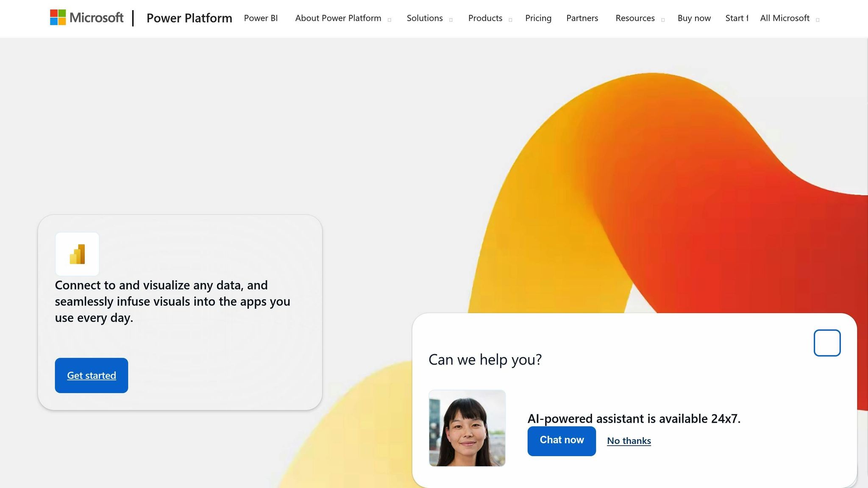868x488 pixels.
Task: Expand the Resources menu
Action: [640, 18]
